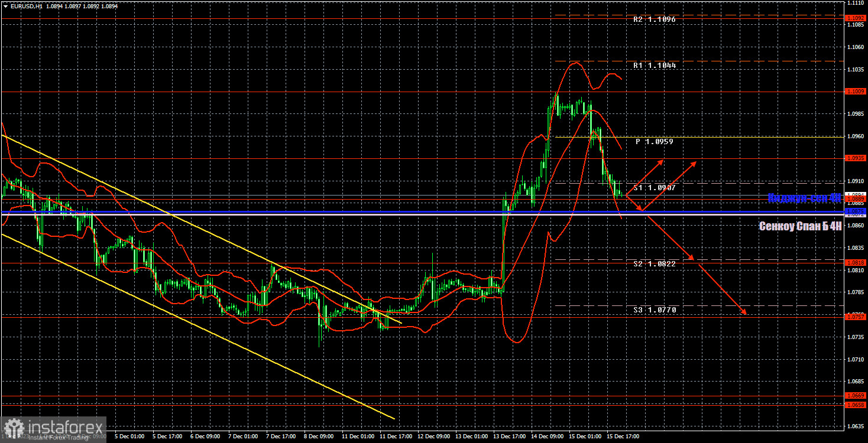Viewport: 868px width, 443px height.
Task: Click the 5 Dec 17:00 time label
Action: pos(167,437)
